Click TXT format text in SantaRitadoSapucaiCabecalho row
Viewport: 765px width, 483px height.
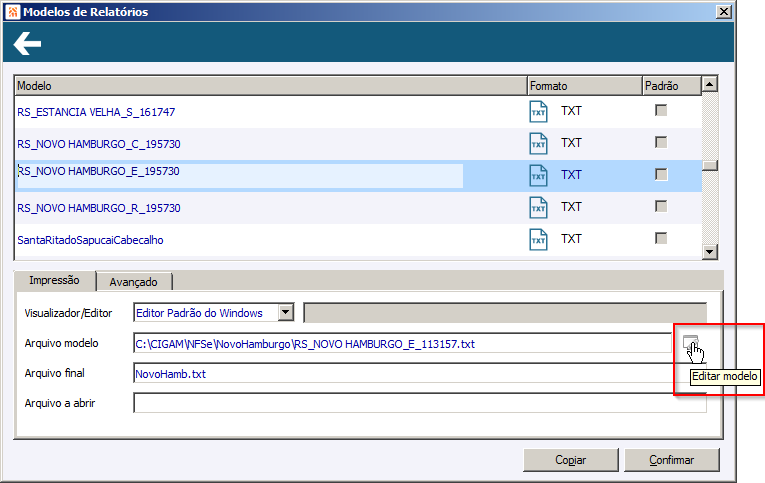click(571, 239)
